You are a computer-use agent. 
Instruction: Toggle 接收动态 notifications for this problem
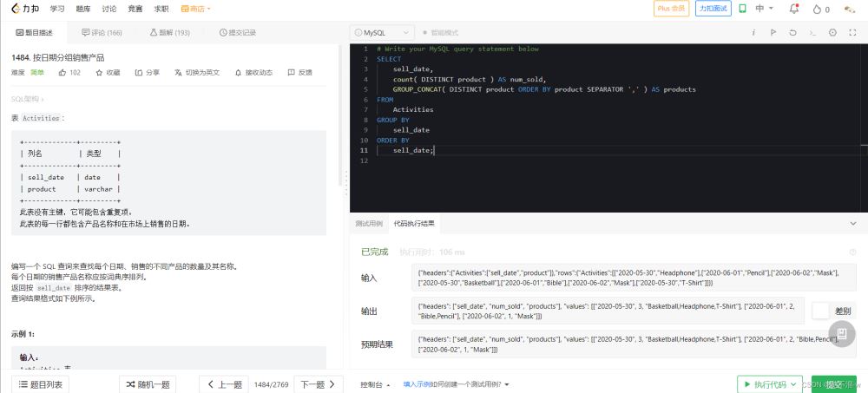click(x=252, y=73)
